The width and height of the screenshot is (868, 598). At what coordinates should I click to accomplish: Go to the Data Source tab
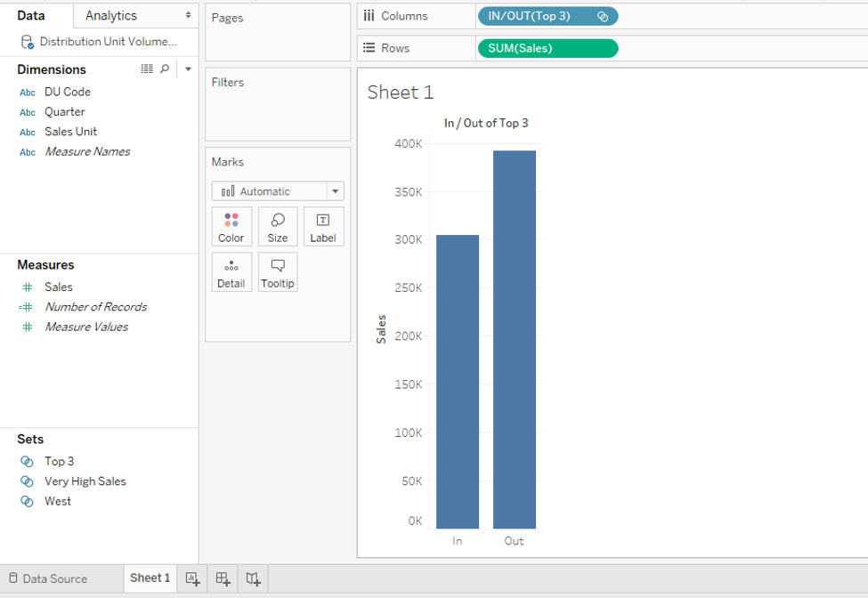pos(56,578)
